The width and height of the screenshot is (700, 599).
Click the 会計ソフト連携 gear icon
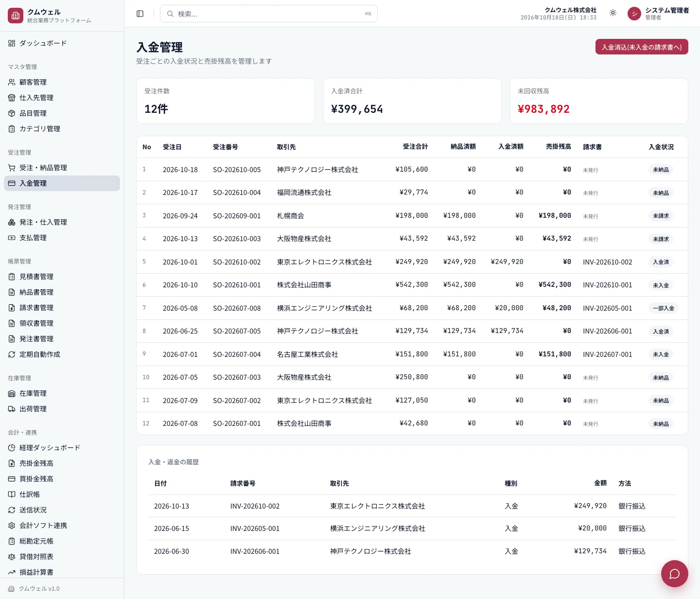(x=12, y=526)
